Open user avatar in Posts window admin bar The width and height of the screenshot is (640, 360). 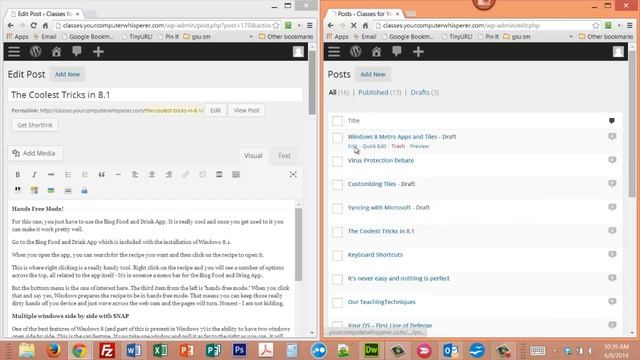pyautogui.click(x=618, y=51)
